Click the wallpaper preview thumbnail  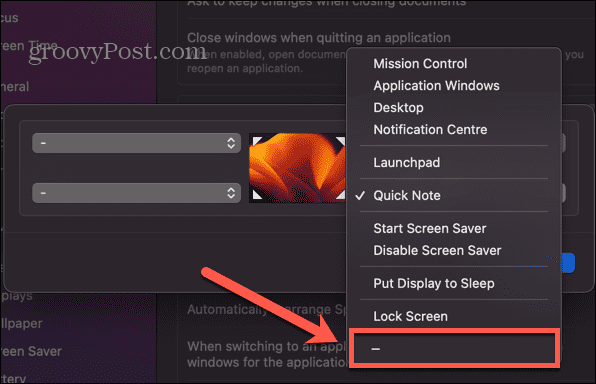pos(297,168)
